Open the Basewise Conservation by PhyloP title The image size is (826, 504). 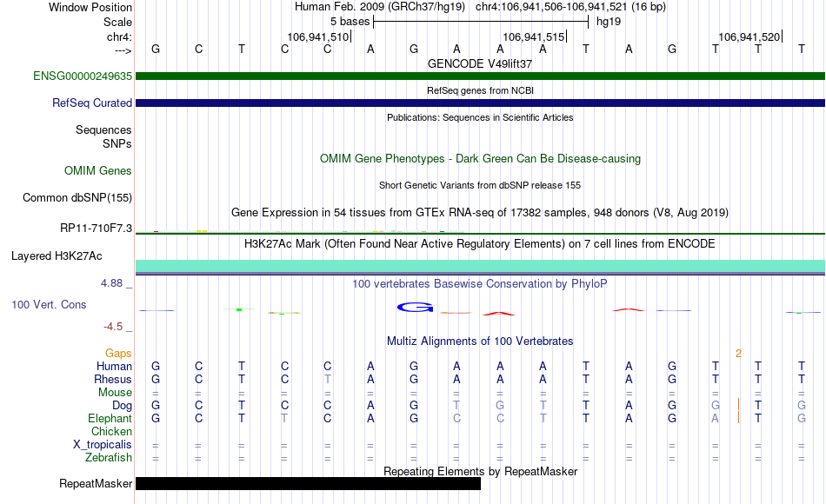(x=480, y=284)
